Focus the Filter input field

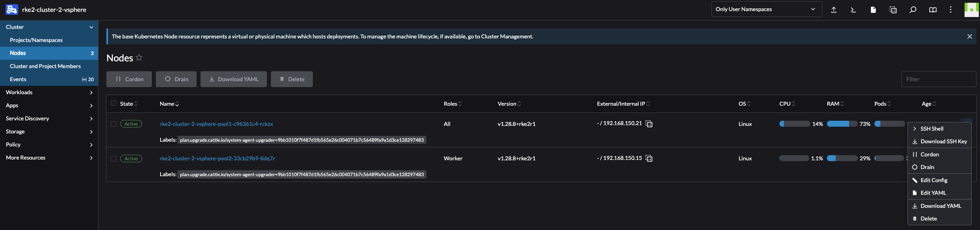tap(938, 79)
